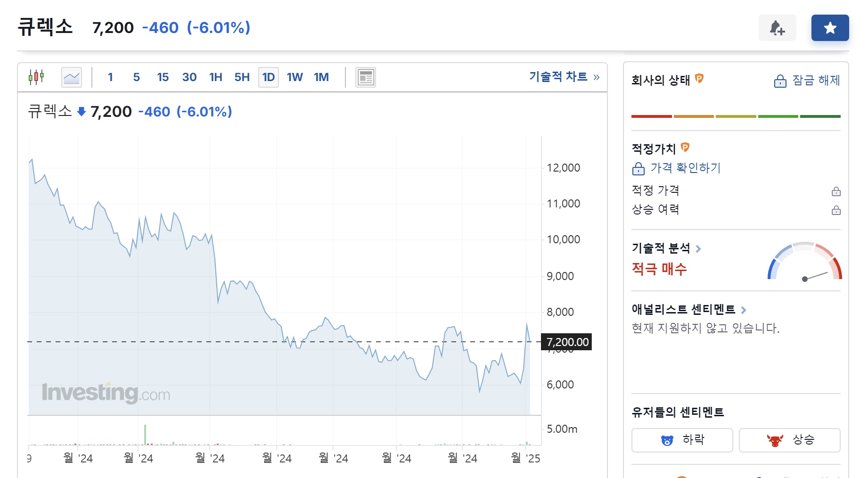Click the pro badge next to 회사의 상태
Screen dimensions: 868x478
[x=699, y=78]
